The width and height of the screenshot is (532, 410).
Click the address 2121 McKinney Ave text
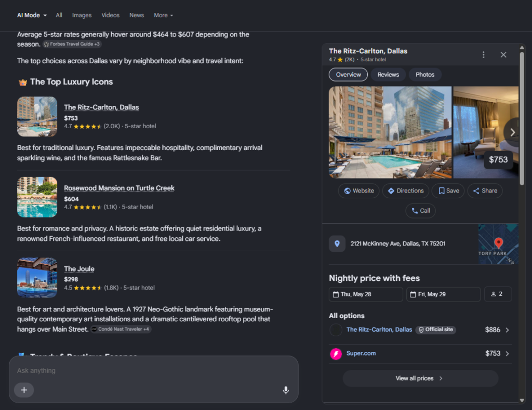coord(397,243)
